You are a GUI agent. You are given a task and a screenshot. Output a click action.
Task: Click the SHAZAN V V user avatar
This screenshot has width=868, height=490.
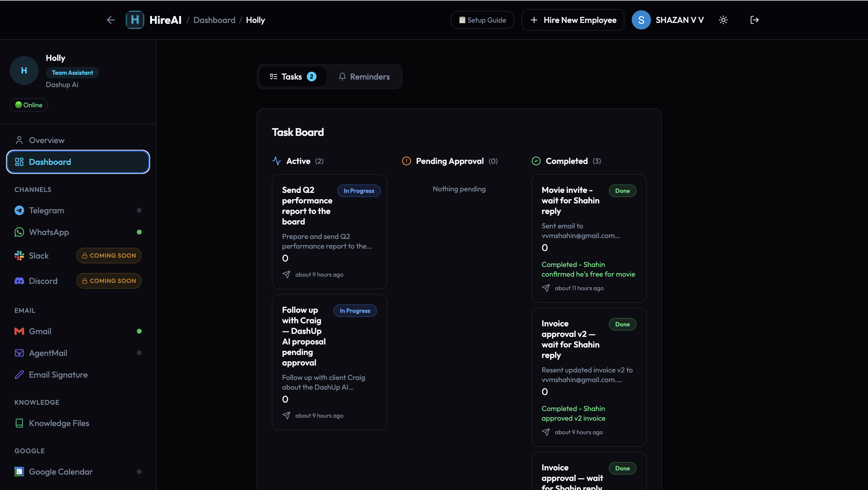click(641, 20)
